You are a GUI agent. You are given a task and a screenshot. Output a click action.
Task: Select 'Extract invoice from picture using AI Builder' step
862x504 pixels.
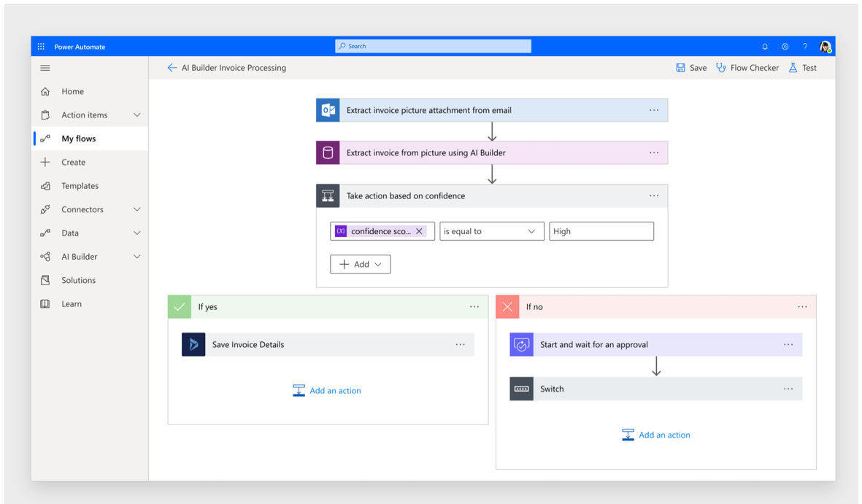coord(492,152)
